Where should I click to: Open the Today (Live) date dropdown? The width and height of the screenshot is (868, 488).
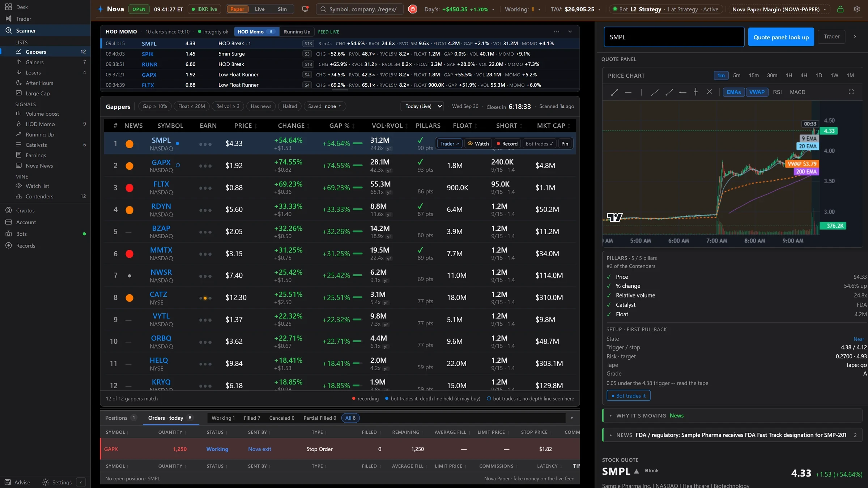pyautogui.click(x=422, y=106)
